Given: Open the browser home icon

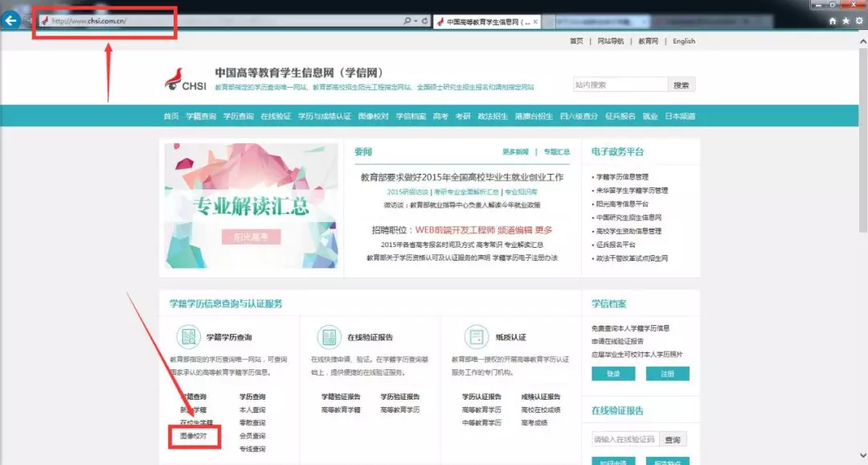Looking at the screenshot, I should (833, 21).
